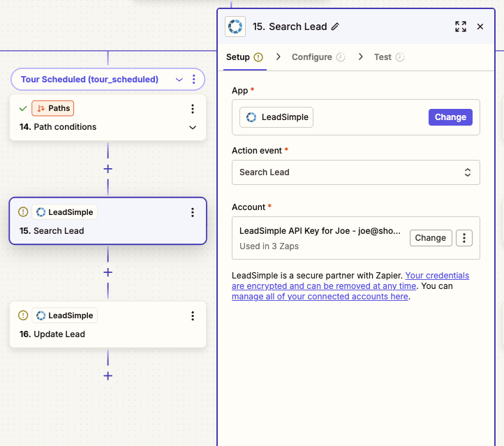Expand the Path conditions step chevron
This screenshot has height=446, width=504.
click(x=193, y=127)
